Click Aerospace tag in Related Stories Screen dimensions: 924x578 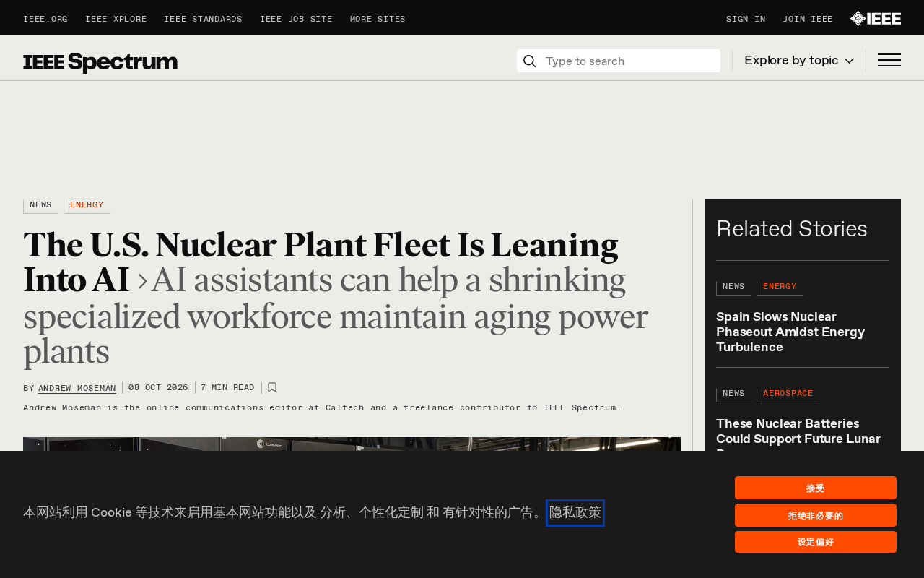tap(788, 394)
